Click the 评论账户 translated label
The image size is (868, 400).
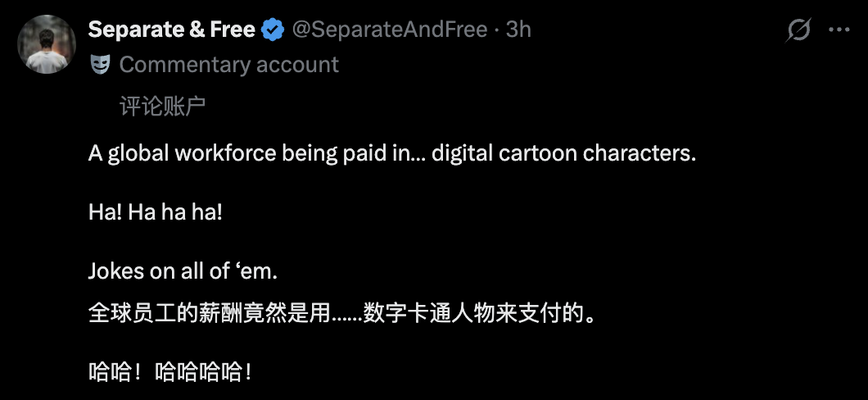point(162,107)
